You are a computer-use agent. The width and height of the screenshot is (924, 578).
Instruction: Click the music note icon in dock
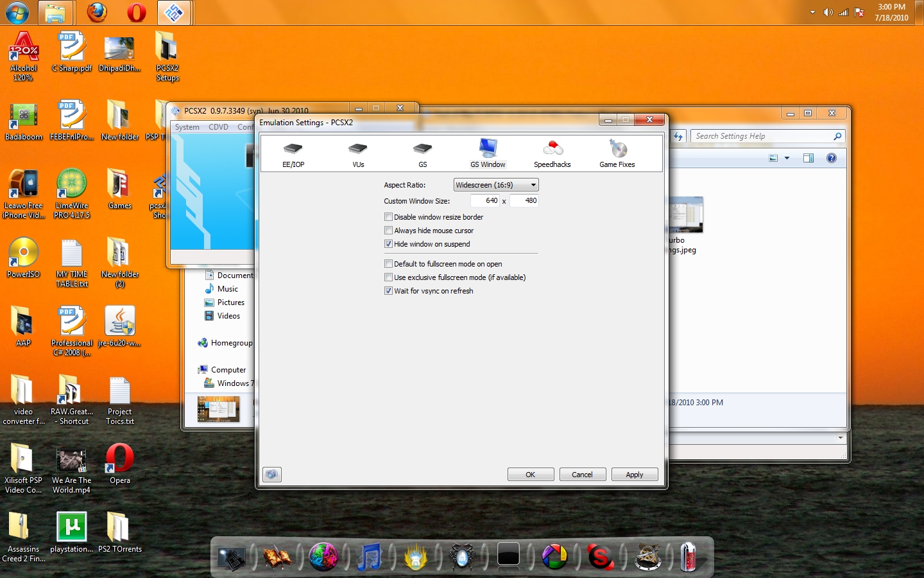point(370,556)
